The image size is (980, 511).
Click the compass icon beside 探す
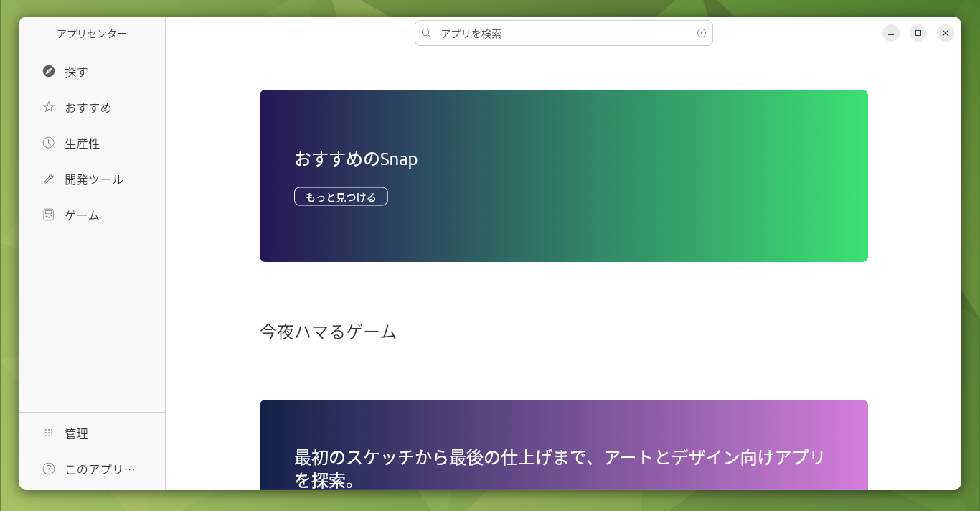(x=49, y=71)
